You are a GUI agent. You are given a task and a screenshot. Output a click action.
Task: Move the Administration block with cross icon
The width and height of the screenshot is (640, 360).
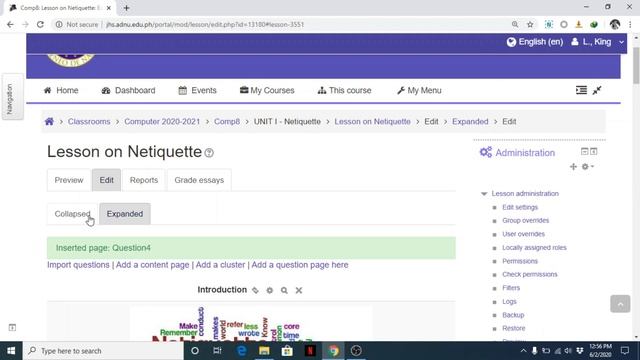pyautogui.click(x=573, y=167)
